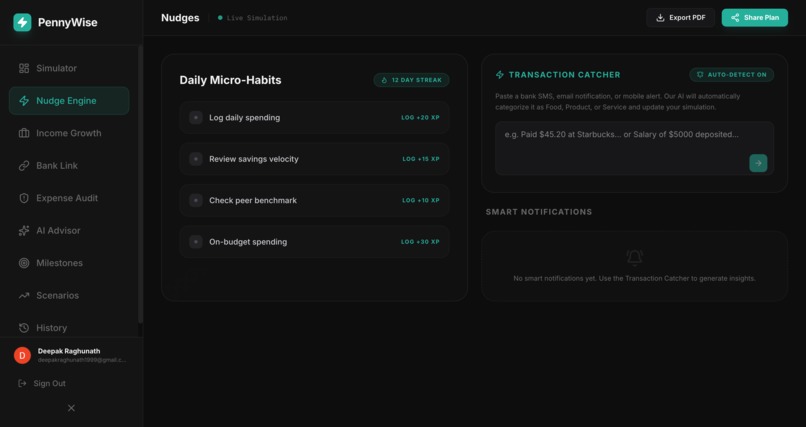Submit transaction with the arrow button
Viewport: 806px width, 427px height.
coord(758,163)
